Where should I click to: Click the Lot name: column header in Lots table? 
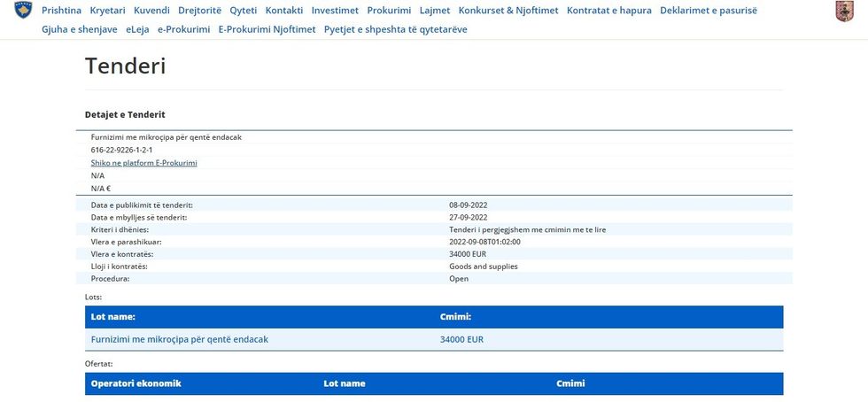click(x=113, y=317)
